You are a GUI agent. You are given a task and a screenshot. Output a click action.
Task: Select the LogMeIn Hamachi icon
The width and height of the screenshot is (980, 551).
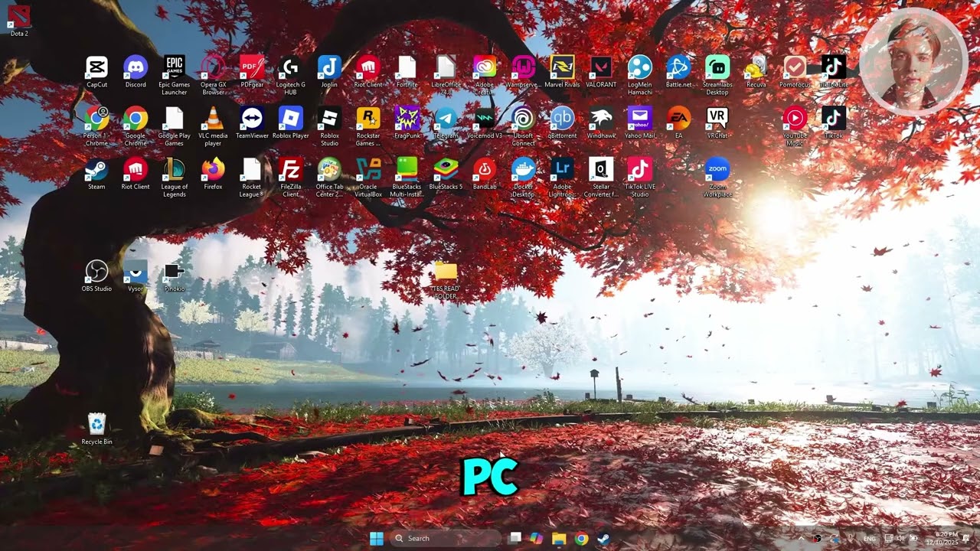pyautogui.click(x=639, y=75)
